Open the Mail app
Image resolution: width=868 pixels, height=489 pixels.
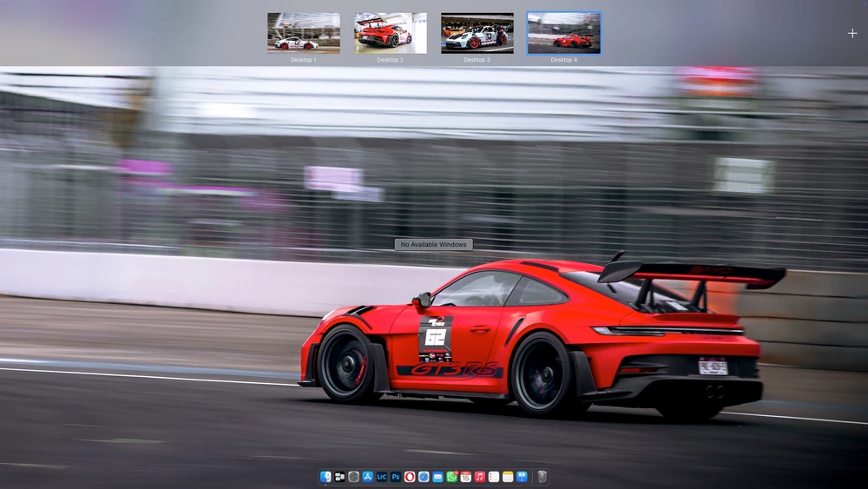(x=437, y=477)
